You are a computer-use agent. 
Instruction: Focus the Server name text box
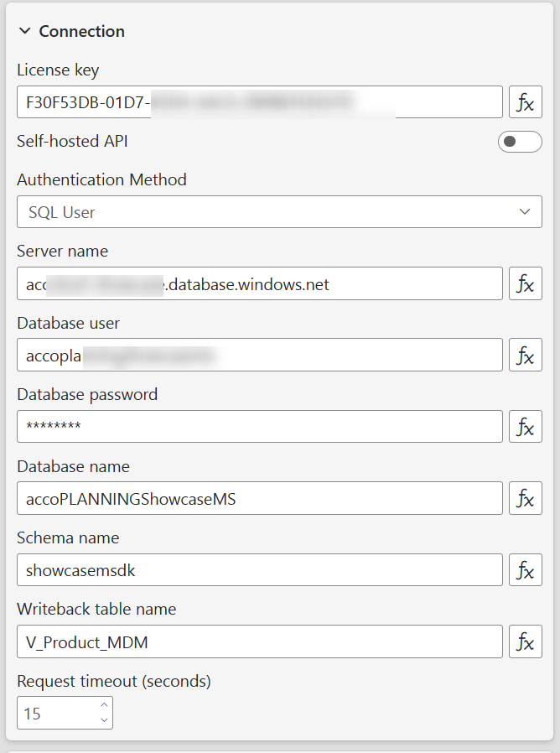point(259,283)
